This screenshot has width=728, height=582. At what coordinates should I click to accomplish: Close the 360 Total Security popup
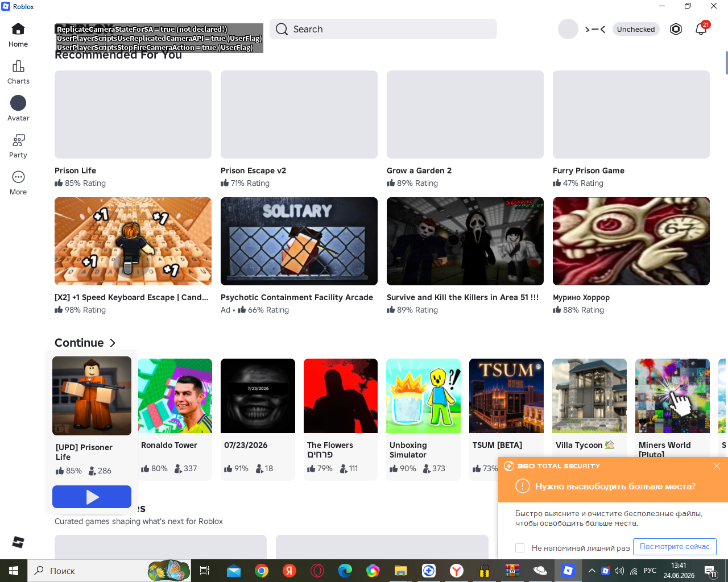717,466
